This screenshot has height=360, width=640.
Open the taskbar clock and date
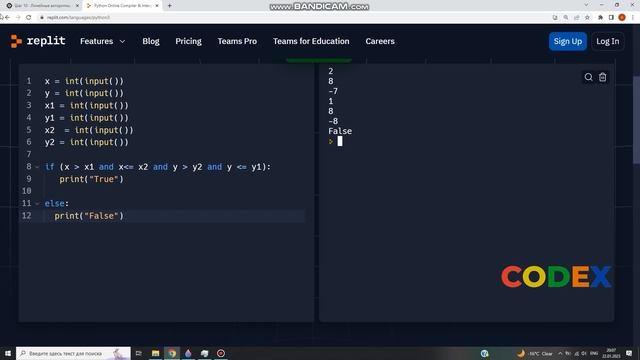(x=611, y=353)
